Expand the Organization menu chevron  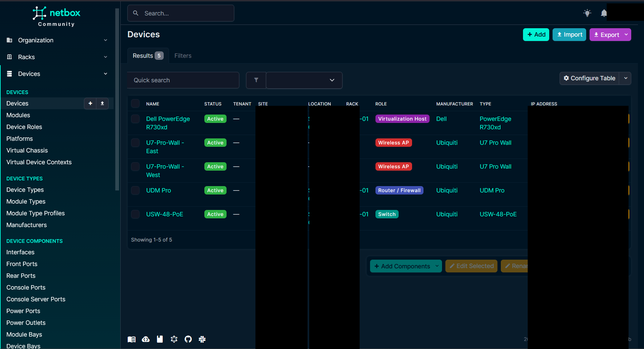[106, 40]
